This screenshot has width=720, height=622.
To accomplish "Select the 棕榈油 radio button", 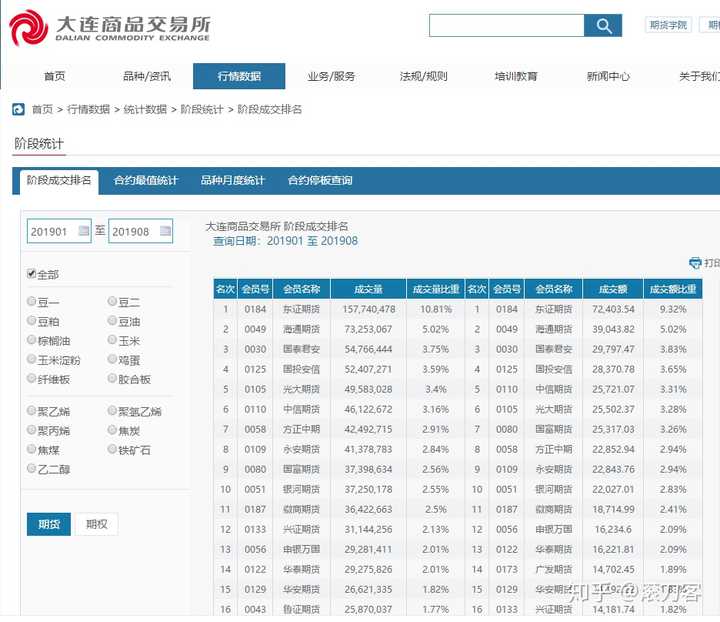I will (x=31, y=340).
